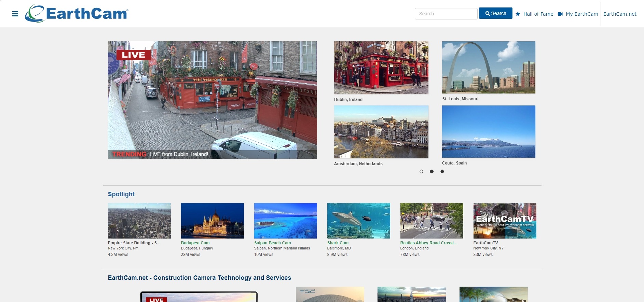Select the third carousel page dot
This screenshot has height=302, width=644.
click(x=442, y=172)
